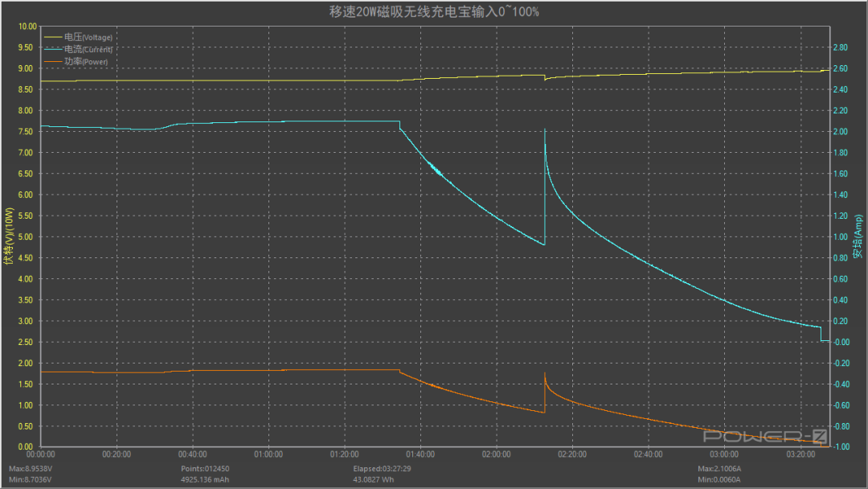The image size is (868, 489).
Task: Click the 01:20:00 time axis tick
Action: (344, 454)
